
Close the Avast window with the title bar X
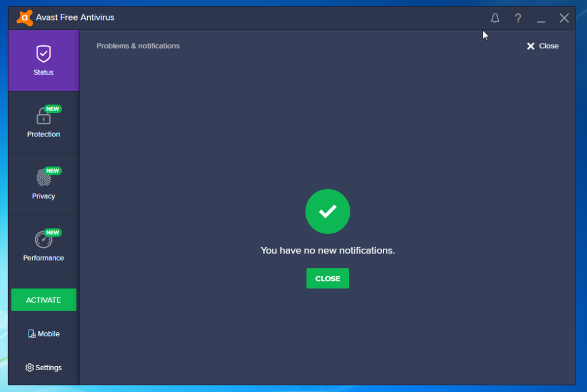click(564, 18)
